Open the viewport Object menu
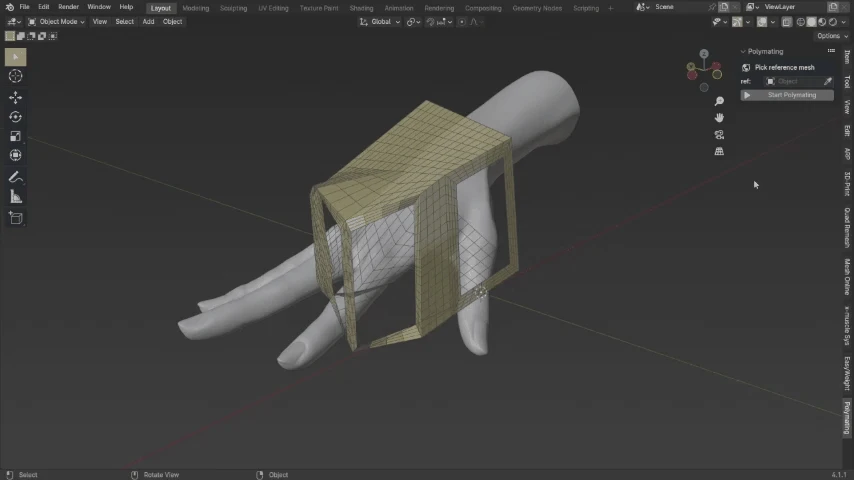The image size is (854, 480). 172,22
